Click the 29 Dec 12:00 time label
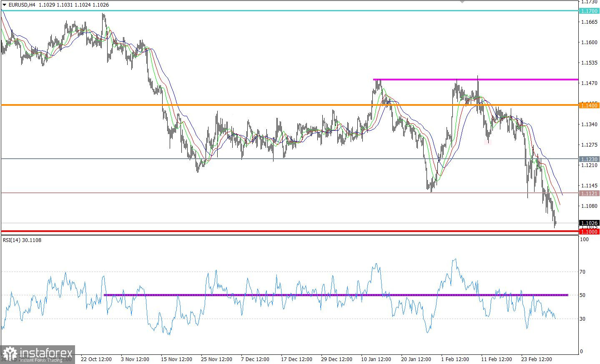The width and height of the screenshot is (600, 364). 336,359
